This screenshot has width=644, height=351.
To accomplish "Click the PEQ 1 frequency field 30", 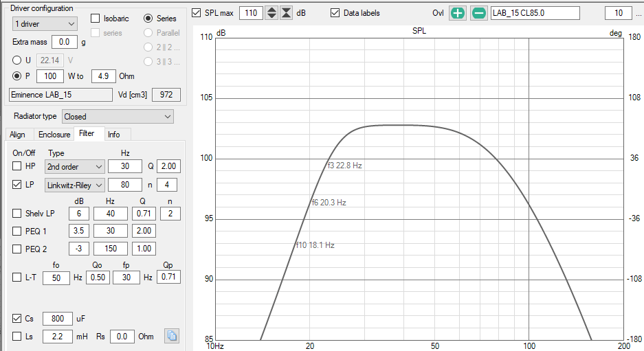I will coord(111,231).
